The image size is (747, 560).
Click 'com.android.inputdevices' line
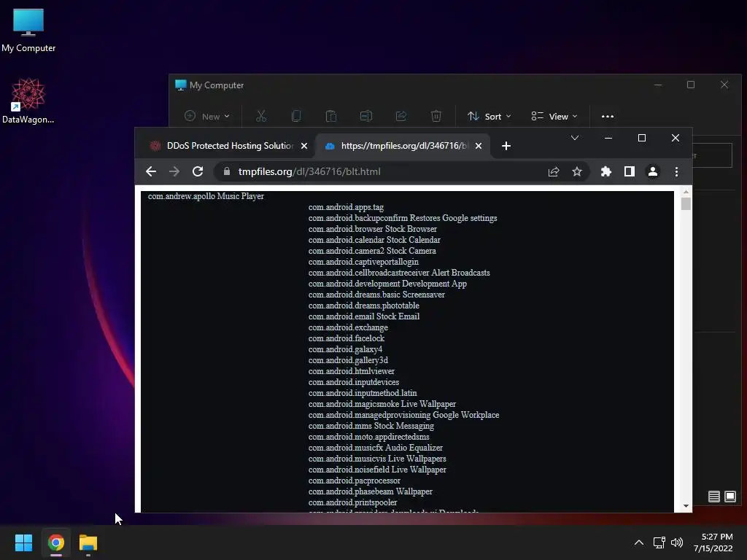[354, 382]
